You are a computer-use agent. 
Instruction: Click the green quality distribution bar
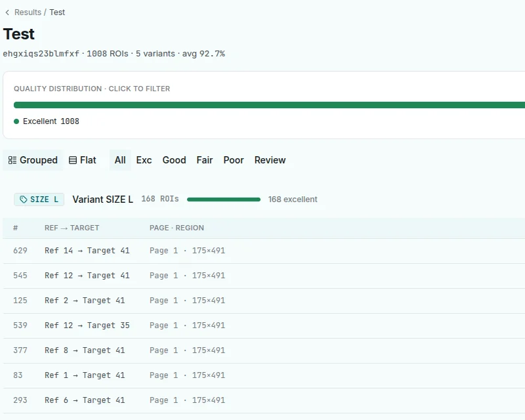click(x=269, y=105)
